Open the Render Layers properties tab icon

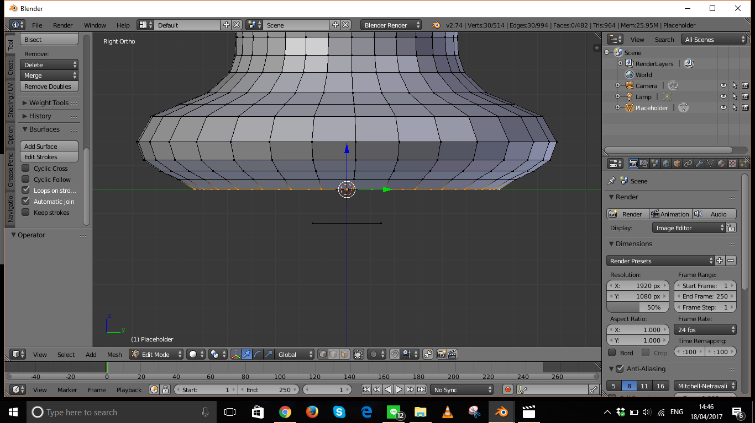(x=644, y=164)
